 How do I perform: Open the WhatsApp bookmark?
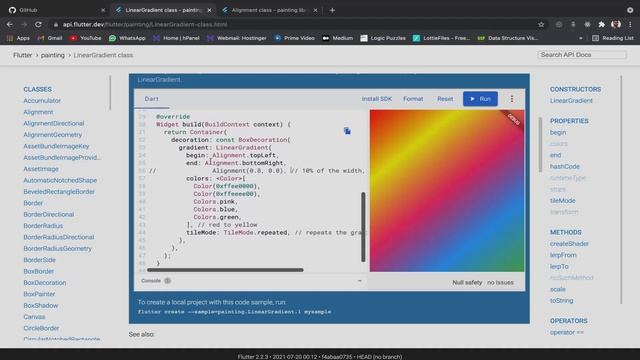tap(127, 38)
